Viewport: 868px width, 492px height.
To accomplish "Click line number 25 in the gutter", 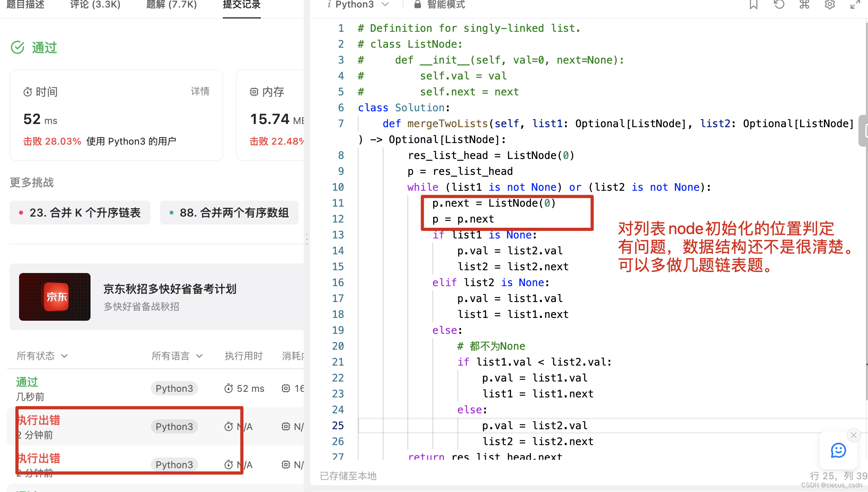I will pyautogui.click(x=338, y=426).
